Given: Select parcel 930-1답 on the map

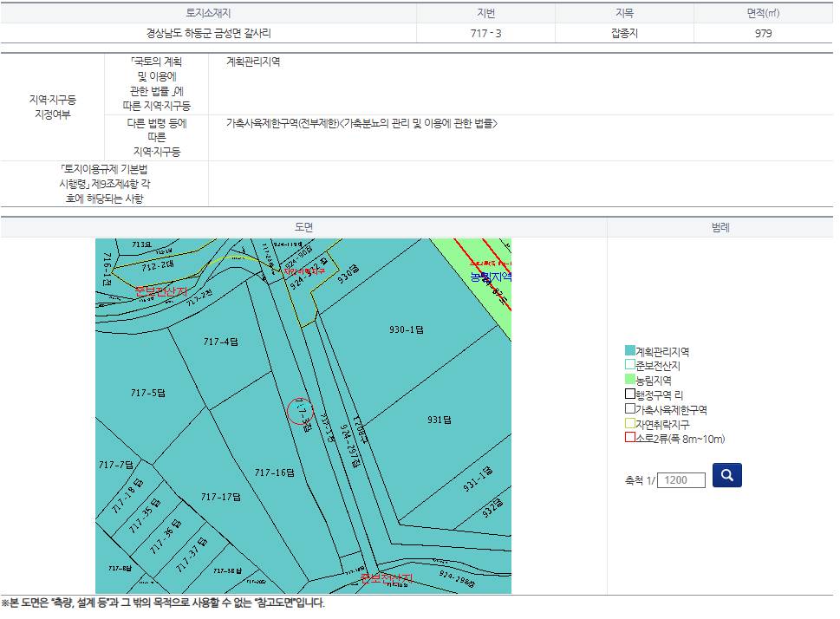Looking at the screenshot, I should click(x=407, y=329).
